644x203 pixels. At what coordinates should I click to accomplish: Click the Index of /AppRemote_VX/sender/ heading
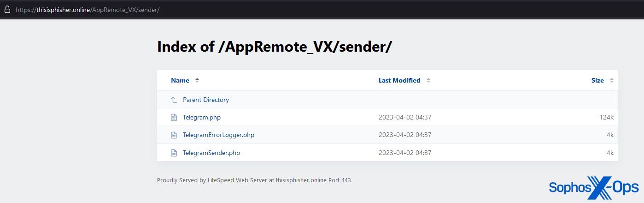[275, 47]
